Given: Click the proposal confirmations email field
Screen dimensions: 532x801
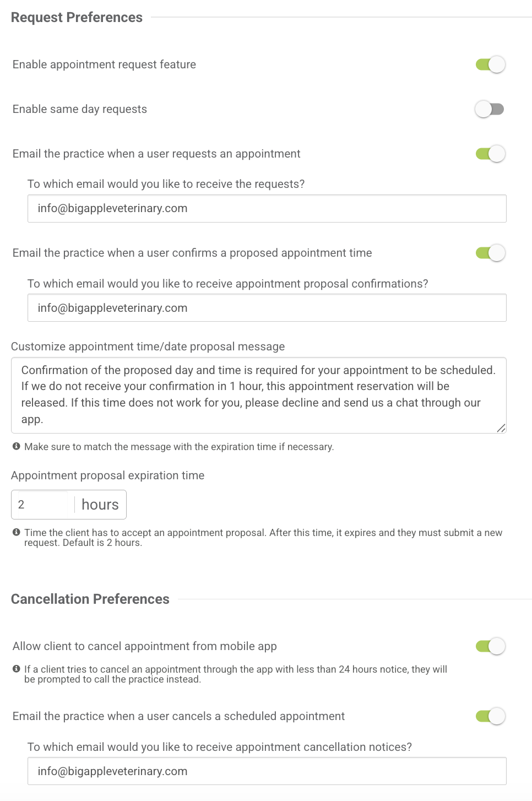Looking at the screenshot, I should tap(267, 308).
